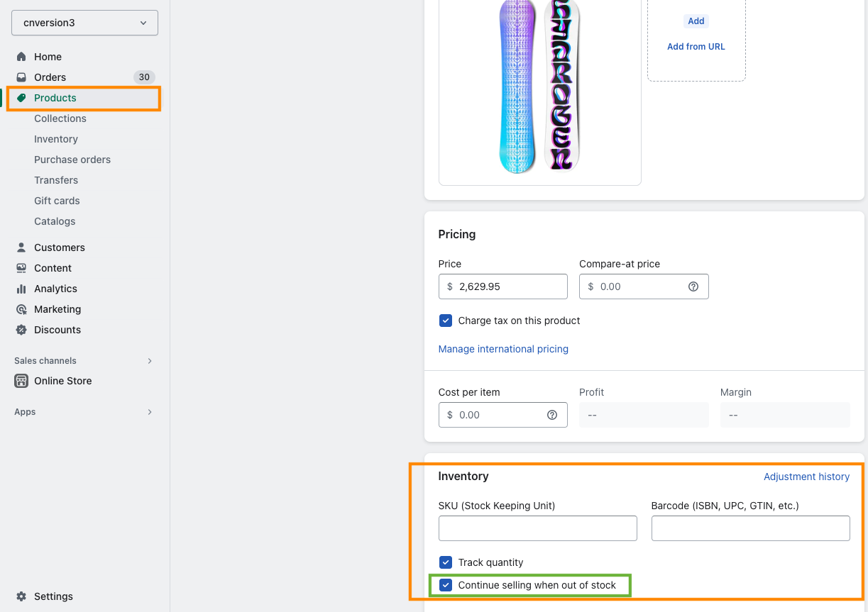868x612 pixels.
Task: Click the Home icon in sidebar
Action: coord(21,57)
